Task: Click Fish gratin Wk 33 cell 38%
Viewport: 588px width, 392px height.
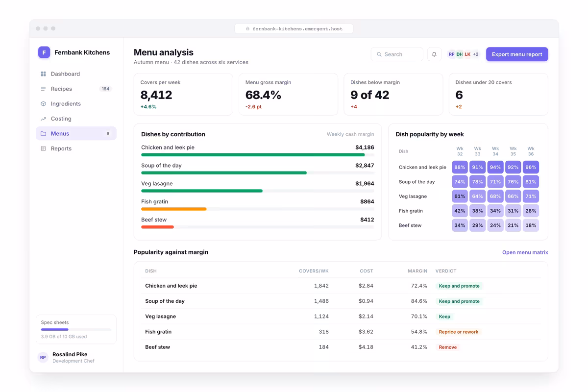Action: (x=477, y=211)
